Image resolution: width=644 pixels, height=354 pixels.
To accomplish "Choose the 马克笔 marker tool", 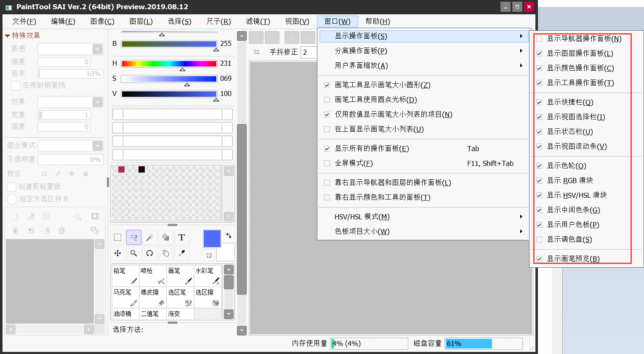I will coord(125,297).
